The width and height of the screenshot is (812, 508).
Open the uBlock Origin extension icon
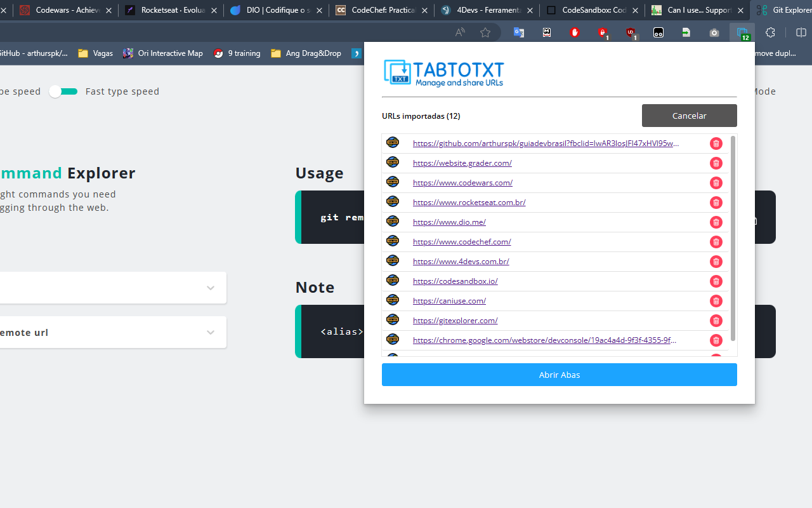[631, 32]
